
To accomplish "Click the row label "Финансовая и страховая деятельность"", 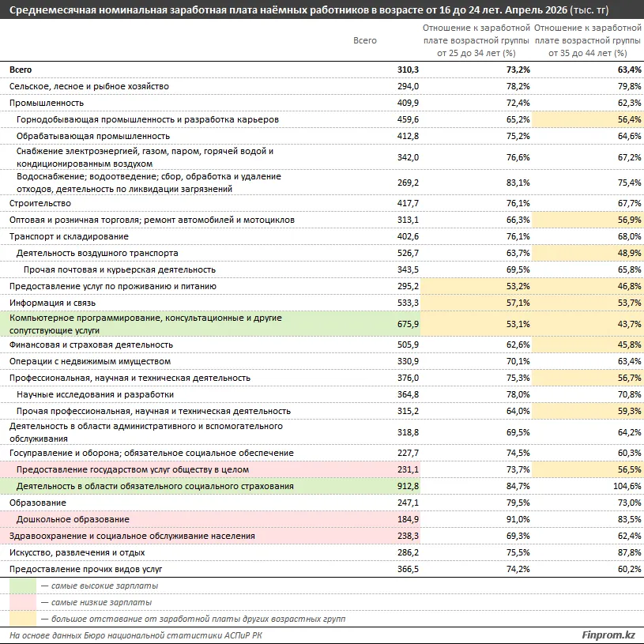I will coord(91,345).
